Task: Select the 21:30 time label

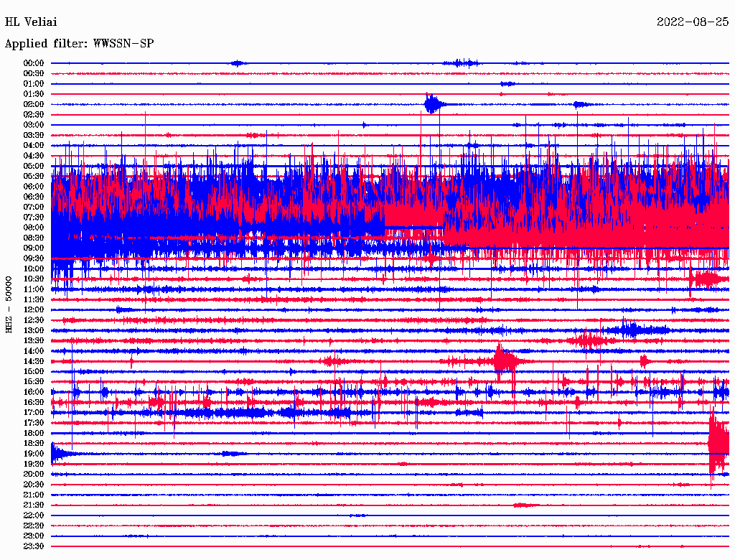Action: click(x=34, y=505)
